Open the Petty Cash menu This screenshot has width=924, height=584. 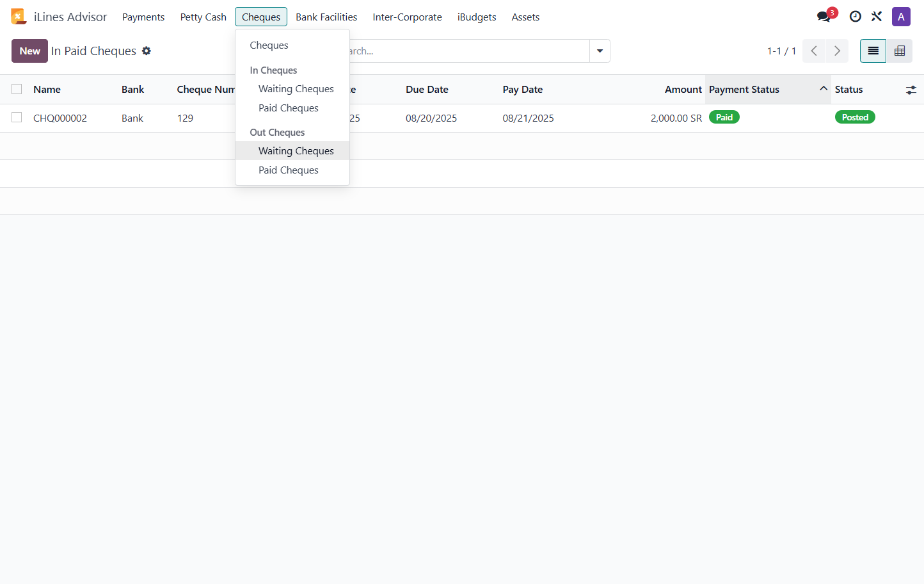[x=203, y=17]
